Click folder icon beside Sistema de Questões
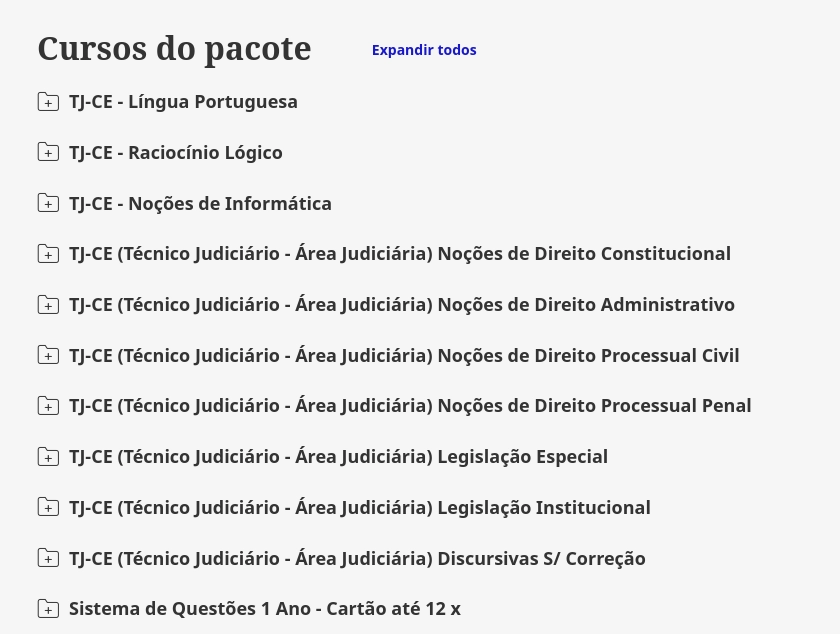Image resolution: width=840 pixels, height=634 pixels. pos(48,609)
